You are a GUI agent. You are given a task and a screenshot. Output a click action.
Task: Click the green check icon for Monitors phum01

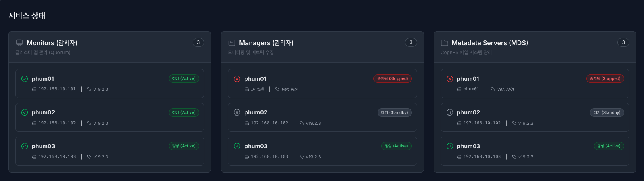(x=25, y=79)
